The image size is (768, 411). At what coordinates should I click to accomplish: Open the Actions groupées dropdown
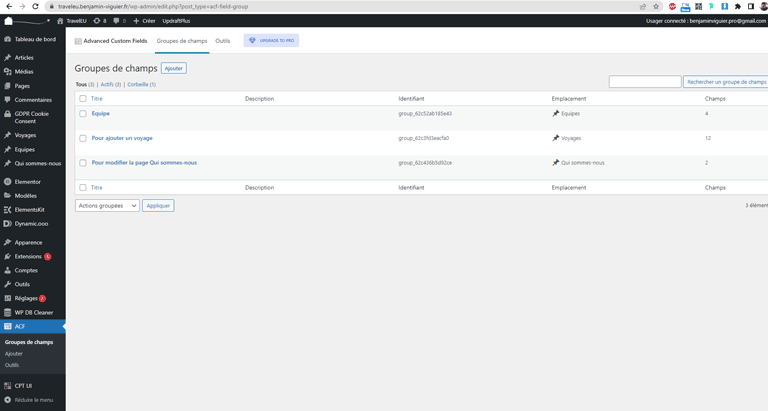point(107,205)
